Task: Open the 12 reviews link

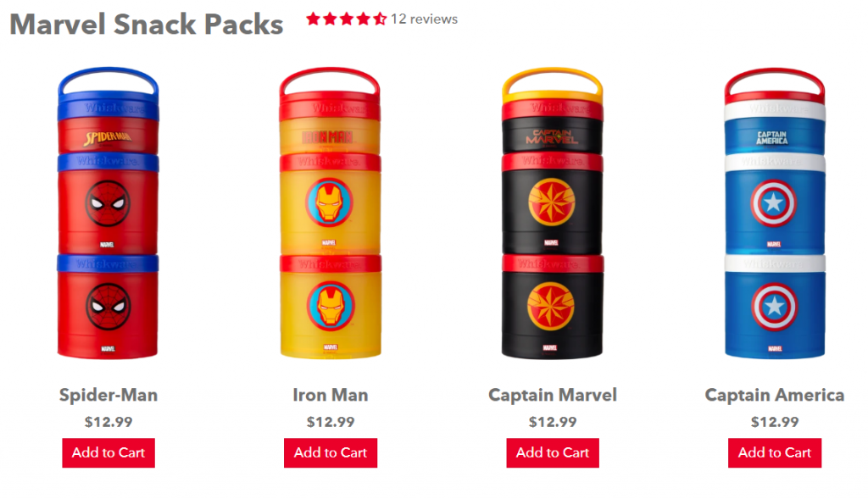Action: [x=424, y=19]
